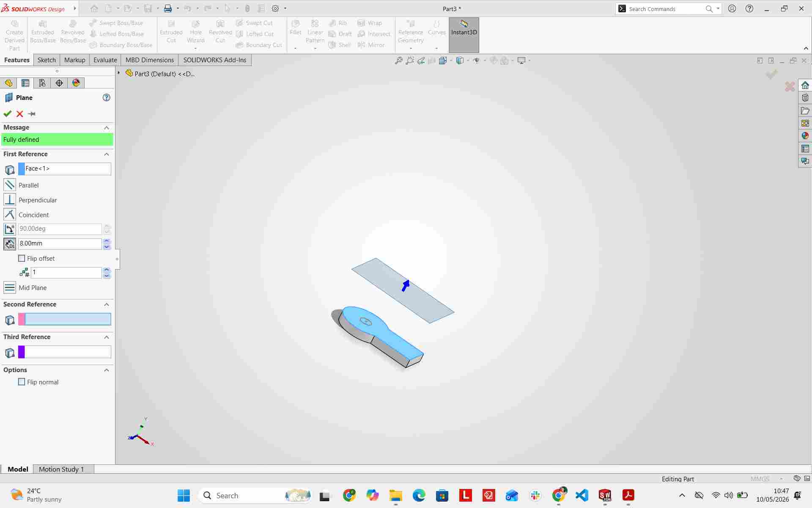
Task: Open Appearances task pane icon
Action: click(x=805, y=136)
